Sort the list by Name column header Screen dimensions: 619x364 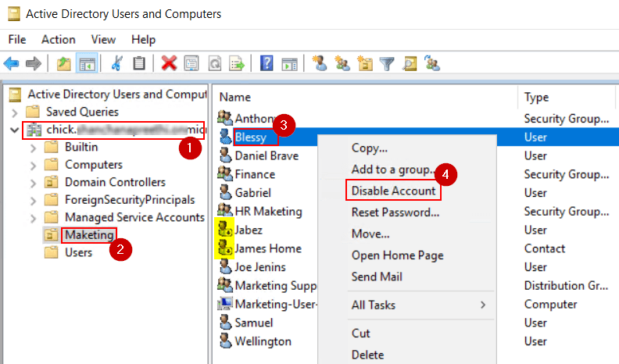point(235,98)
